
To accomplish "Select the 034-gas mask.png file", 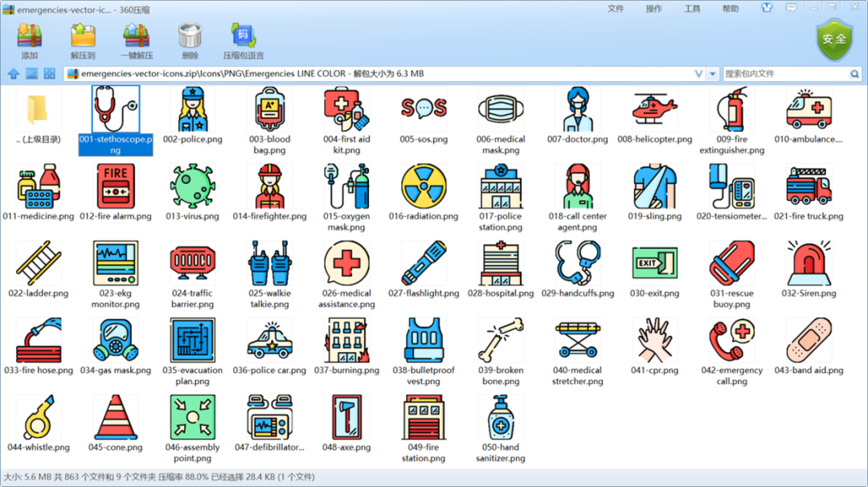I will (x=116, y=346).
